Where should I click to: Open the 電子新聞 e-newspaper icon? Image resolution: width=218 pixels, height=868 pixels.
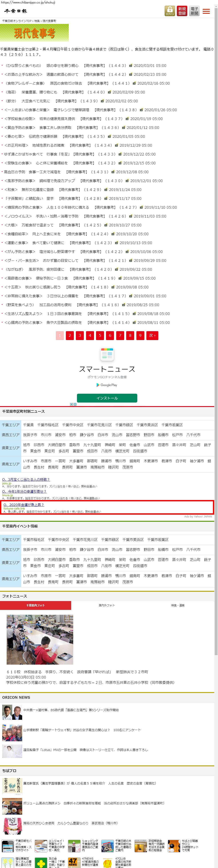click(x=194, y=11)
